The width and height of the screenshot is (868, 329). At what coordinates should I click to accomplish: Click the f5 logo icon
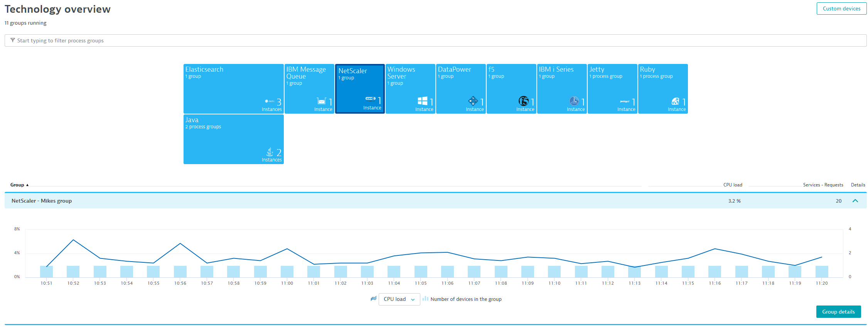click(523, 101)
